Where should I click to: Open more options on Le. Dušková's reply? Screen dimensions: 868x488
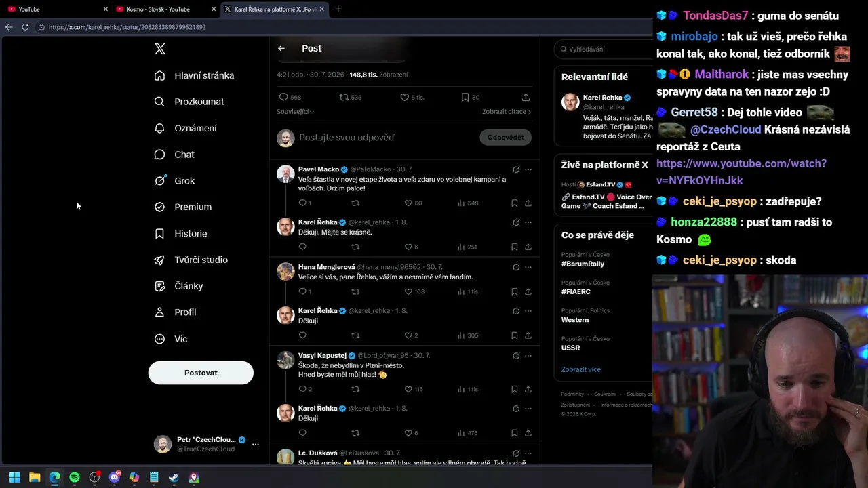click(528, 453)
